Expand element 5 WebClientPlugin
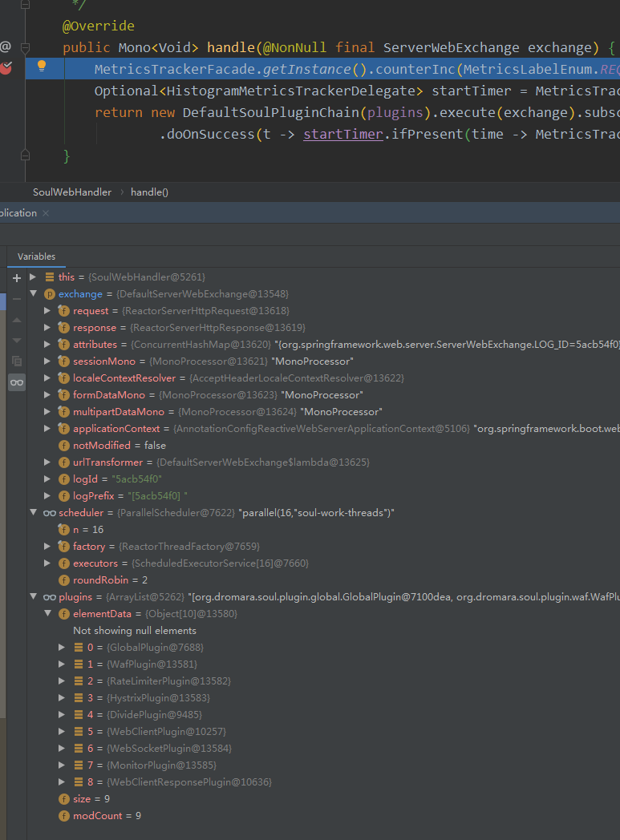The image size is (620, 840). click(62, 731)
